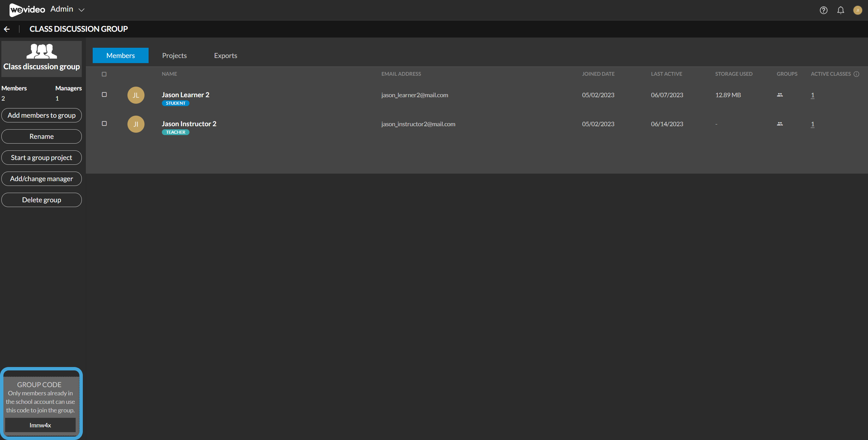This screenshot has height=440, width=868.
Task: Click the NAME column header
Action: [x=169, y=74]
